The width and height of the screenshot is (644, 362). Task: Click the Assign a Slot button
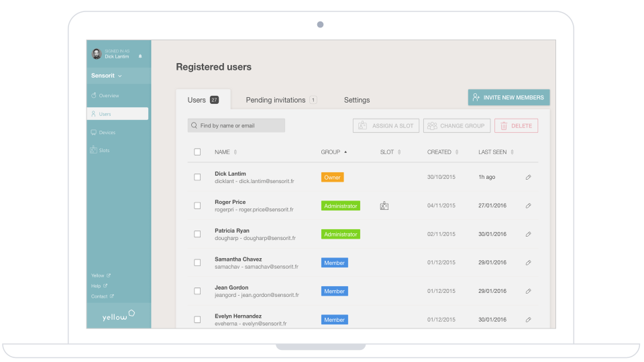coord(386,125)
